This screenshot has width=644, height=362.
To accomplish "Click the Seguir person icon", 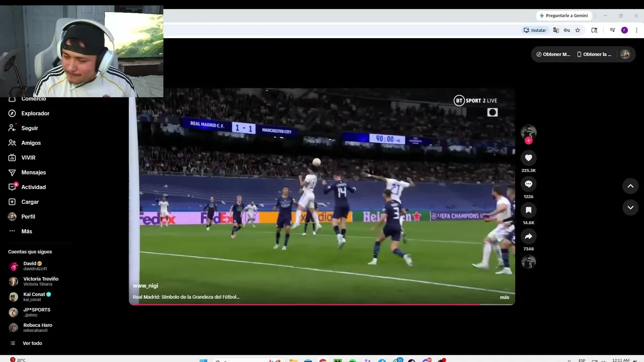I will [x=12, y=128].
